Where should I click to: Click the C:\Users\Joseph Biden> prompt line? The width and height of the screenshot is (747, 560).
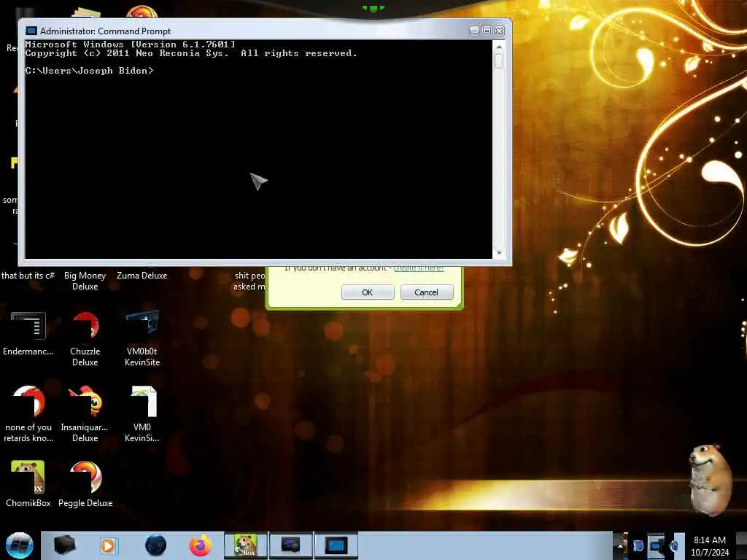(x=90, y=71)
